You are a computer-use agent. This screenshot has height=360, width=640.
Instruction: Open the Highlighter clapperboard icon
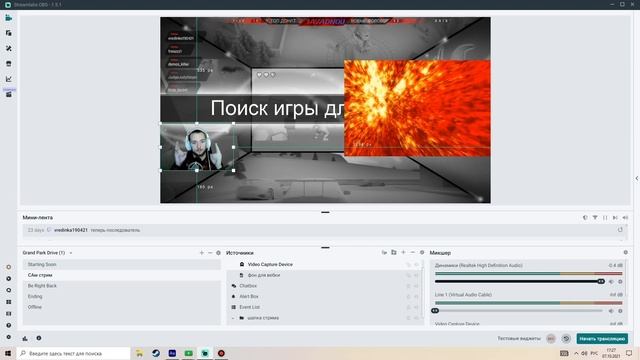click(x=9, y=94)
